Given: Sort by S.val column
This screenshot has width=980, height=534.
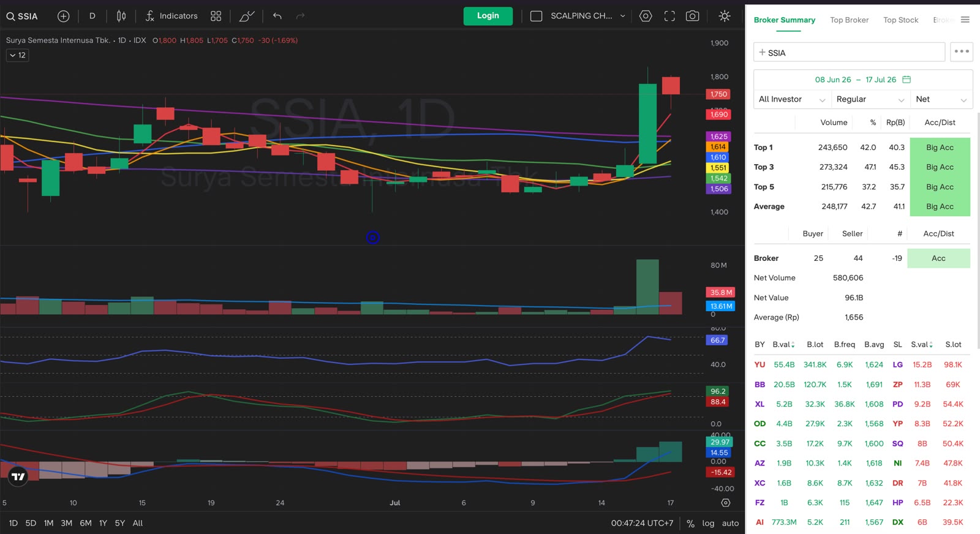Looking at the screenshot, I should point(922,345).
